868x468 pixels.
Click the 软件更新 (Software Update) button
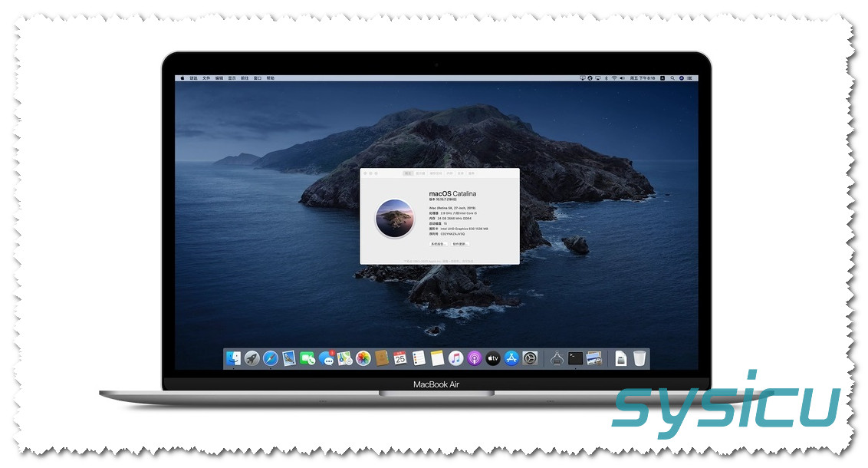(459, 244)
